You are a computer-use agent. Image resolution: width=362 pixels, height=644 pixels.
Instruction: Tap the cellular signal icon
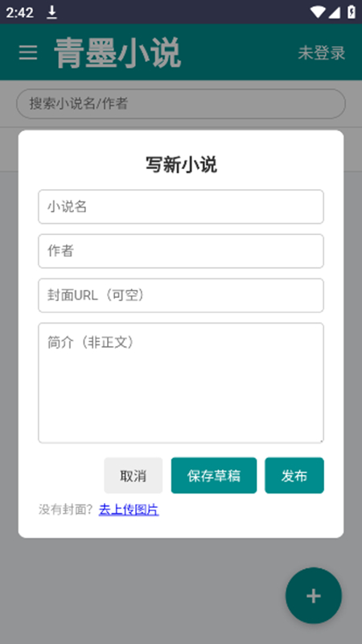[334, 12]
